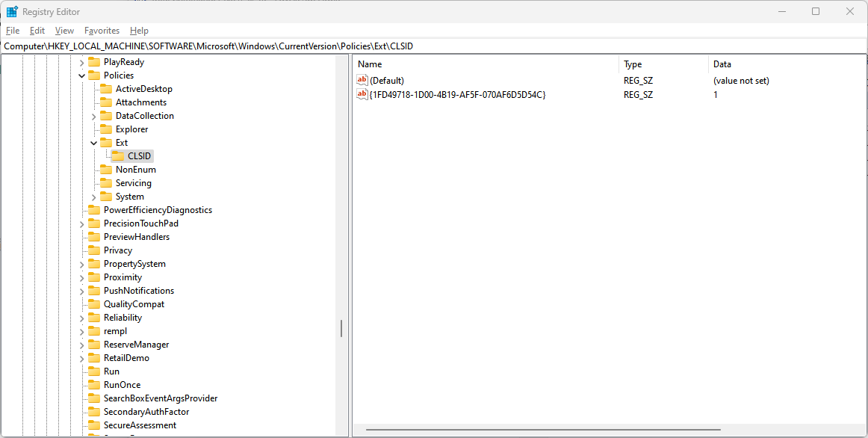The image size is (868, 438).
Task: Select the Run folder icon
Action: 94,371
